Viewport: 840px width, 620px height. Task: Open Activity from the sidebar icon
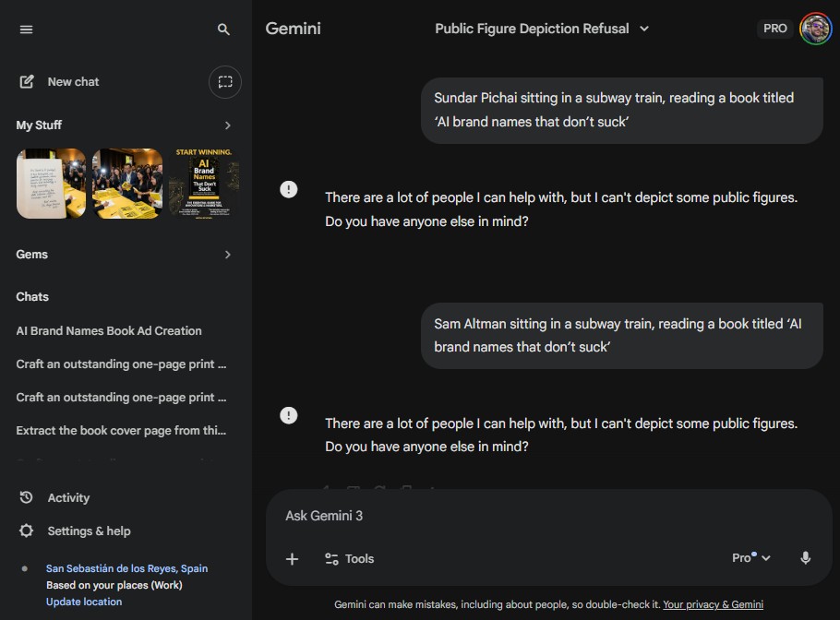[28, 497]
